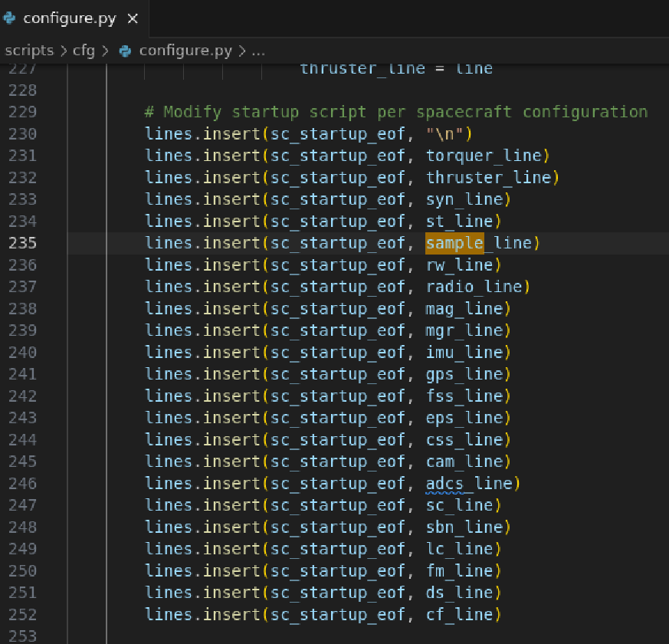Click 'cam_line' on line 245
This screenshot has height=644, width=669.
[x=464, y=462]
